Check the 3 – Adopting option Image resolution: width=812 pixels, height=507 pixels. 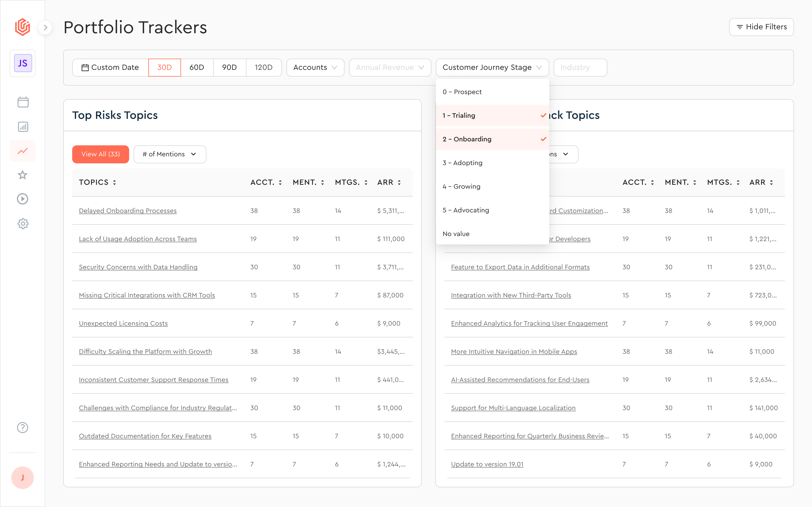492,163
